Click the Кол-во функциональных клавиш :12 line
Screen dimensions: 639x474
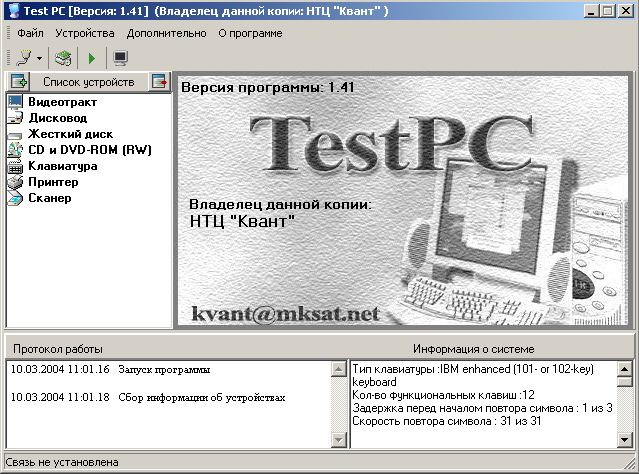[443, 395]
